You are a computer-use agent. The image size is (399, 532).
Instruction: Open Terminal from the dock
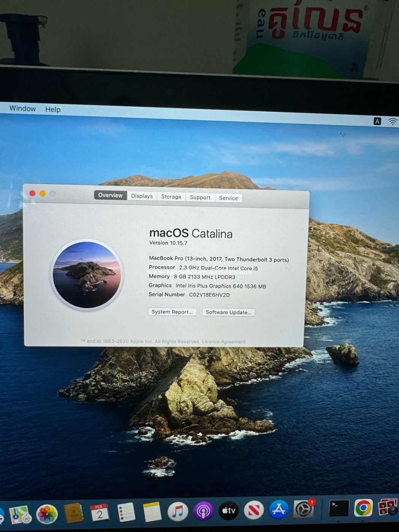click(x=338, y=508)
